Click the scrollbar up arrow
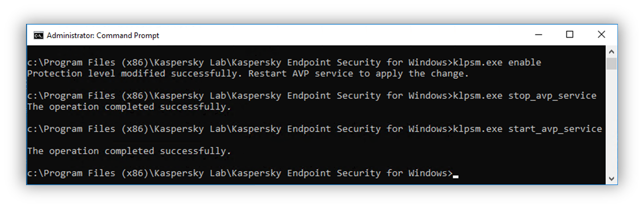The height and width of the screenshot is (209, 644). click(x=611, y=52)
